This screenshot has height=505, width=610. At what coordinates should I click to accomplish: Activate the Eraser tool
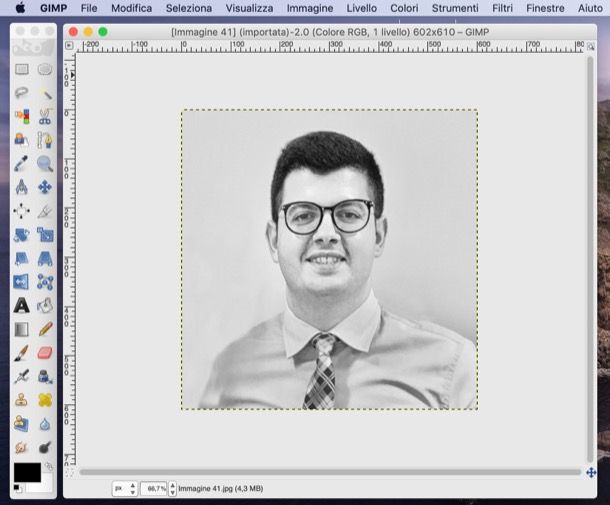(45, 353)
